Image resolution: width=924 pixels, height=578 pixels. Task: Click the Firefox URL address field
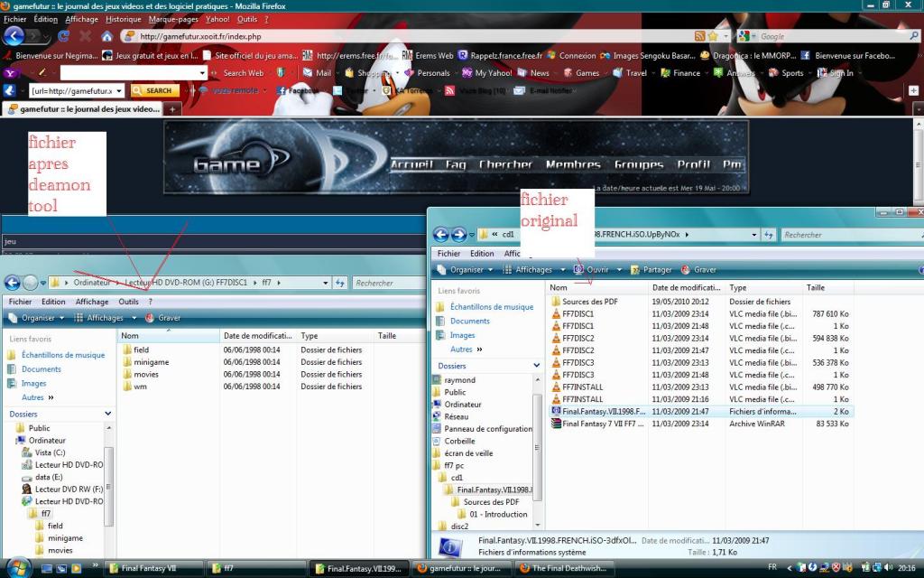click(407, 36)
